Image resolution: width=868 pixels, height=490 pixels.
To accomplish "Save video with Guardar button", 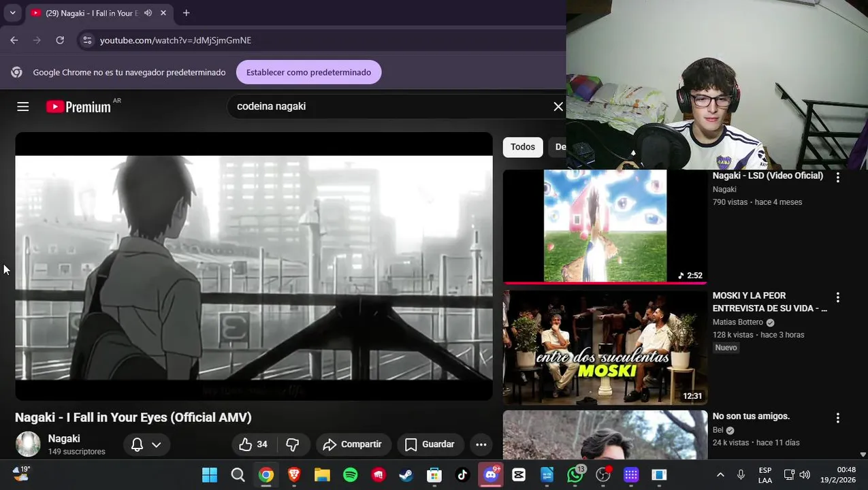I will pyautogui.click(x=430, y=444).
